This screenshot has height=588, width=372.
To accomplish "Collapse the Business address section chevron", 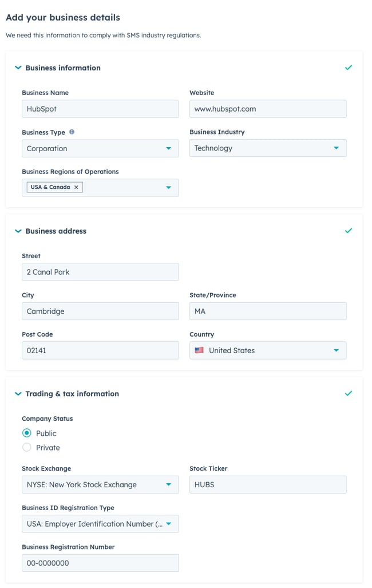I will 18,231.
